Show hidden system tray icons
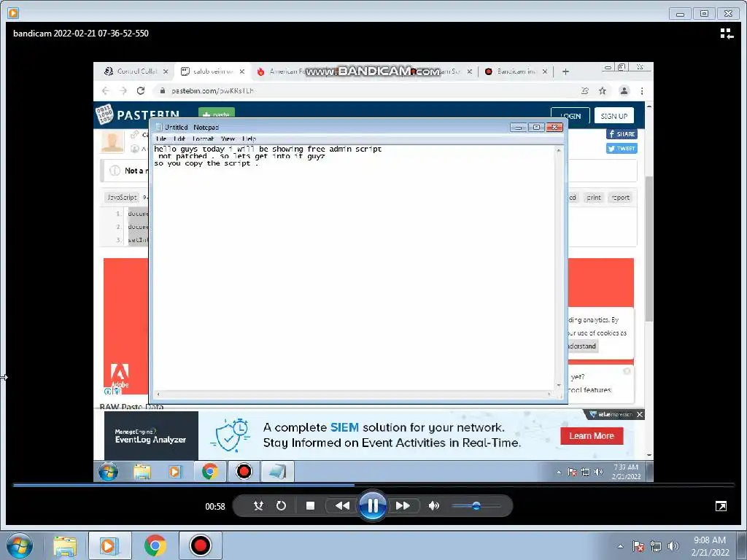 [620, 546]
